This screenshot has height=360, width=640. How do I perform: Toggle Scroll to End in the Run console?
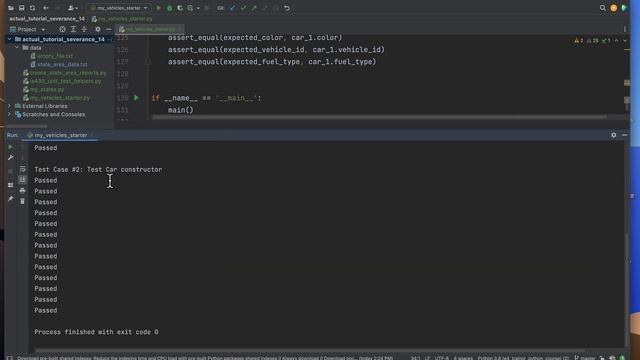click(x=22, y=180)
